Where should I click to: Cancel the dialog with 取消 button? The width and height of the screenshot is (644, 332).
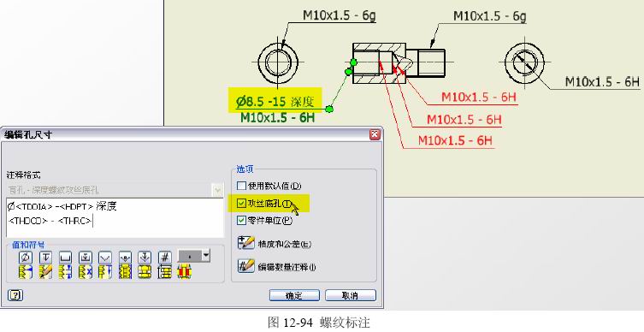point(351,295)
